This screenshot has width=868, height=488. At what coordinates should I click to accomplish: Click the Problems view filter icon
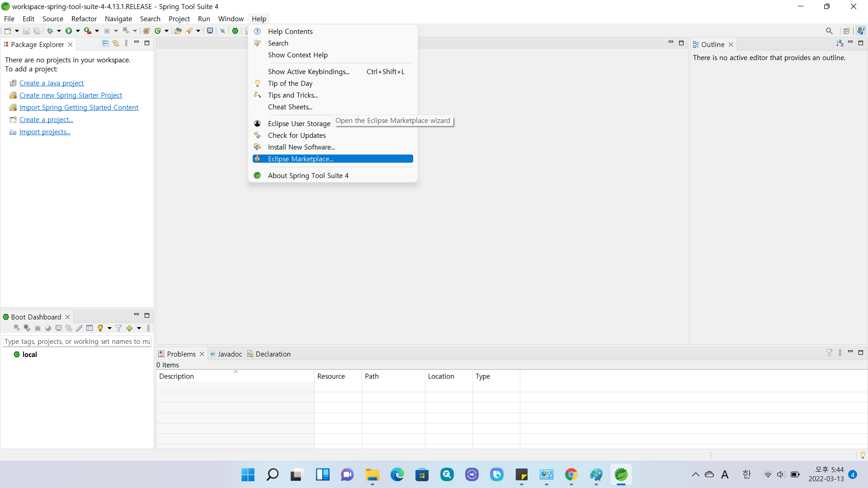[x=829, y=353]
